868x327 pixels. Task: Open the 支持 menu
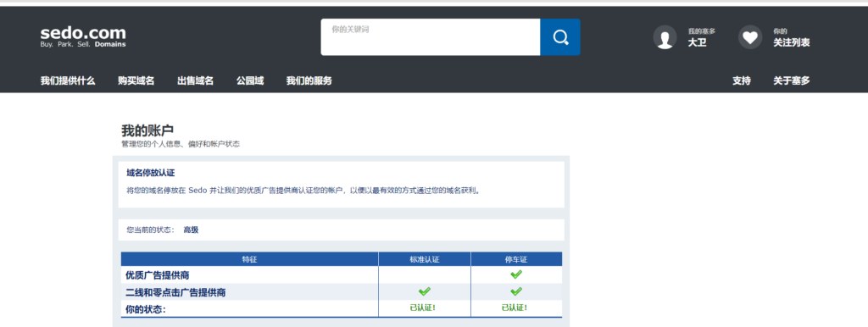pyautogui.click(x=742, y=80)
